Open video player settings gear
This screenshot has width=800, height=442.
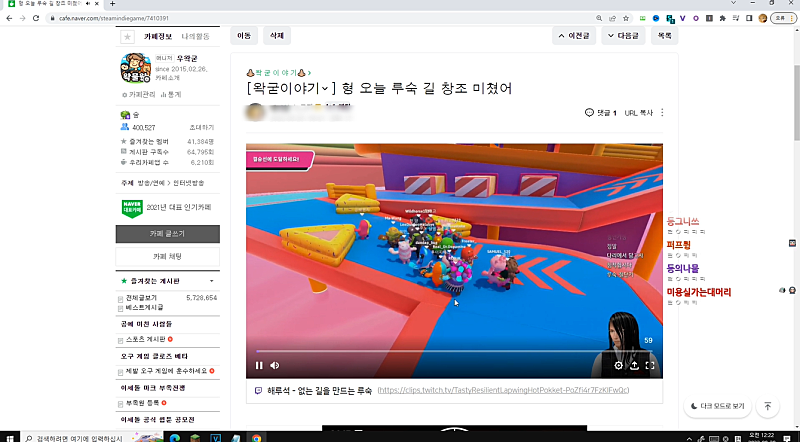(x=618, y=365)
